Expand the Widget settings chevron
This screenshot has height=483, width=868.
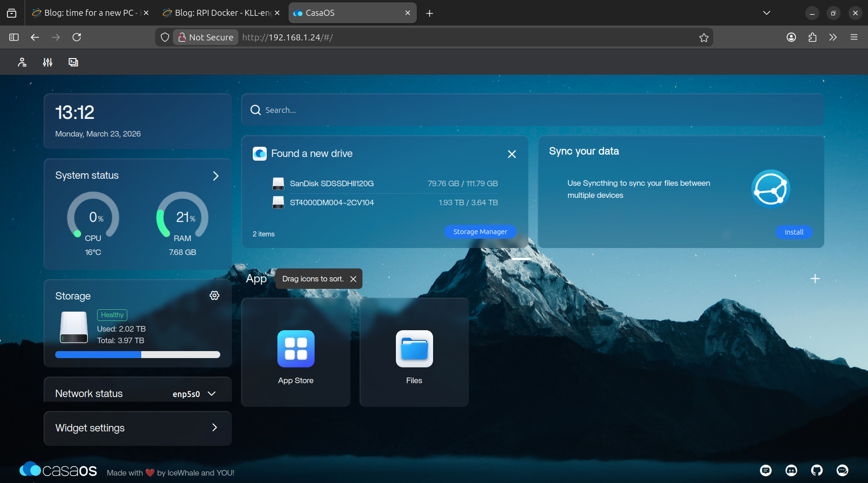point(214,428)
